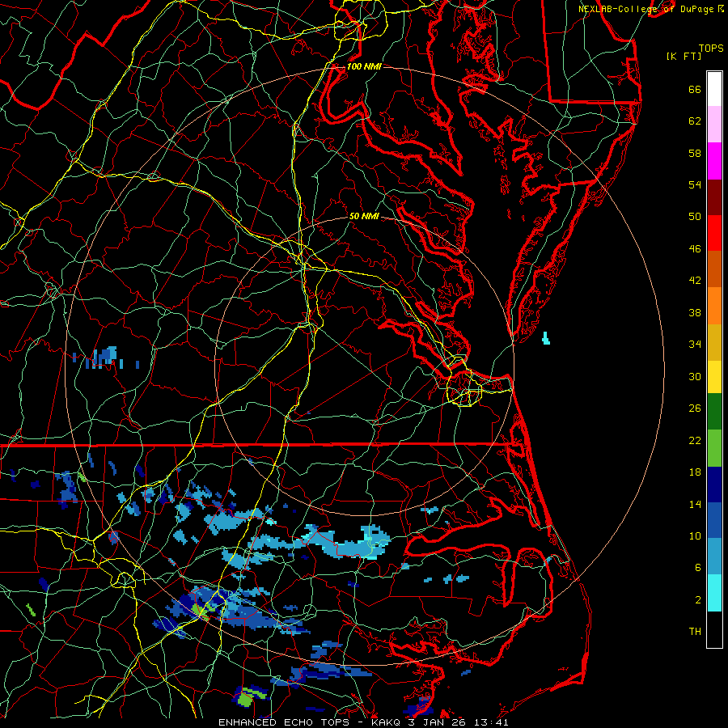Screen dimensions: 728x728
Task: Click the burnt orange legend swatch
Action: click(714, 269)
